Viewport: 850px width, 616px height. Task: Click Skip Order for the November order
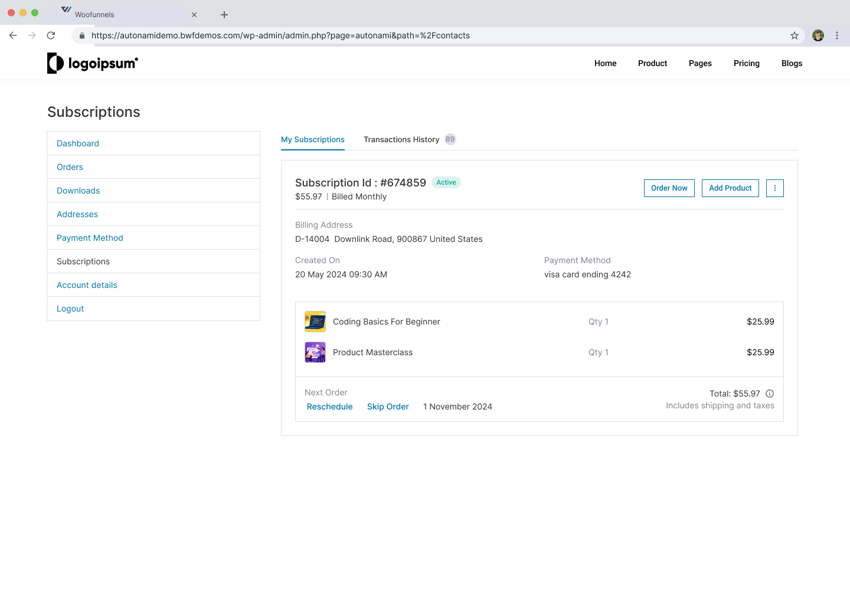coord(388,407)
